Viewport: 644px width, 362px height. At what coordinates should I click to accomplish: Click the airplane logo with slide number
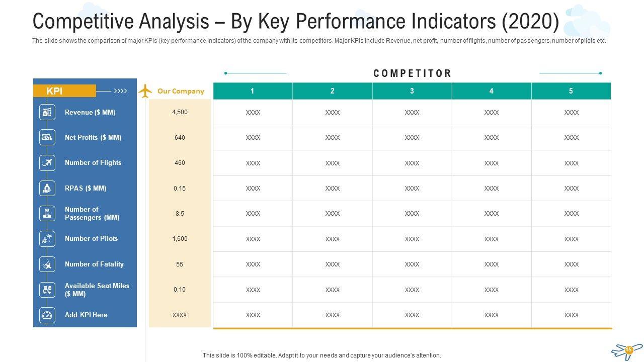pyautogui.click(x=627, y=350)
